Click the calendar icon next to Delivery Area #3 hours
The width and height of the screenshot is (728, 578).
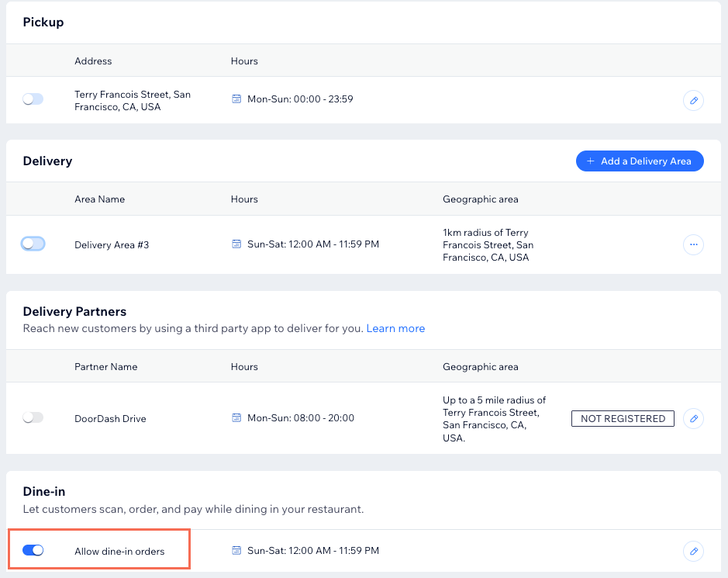tap(236, 244)
